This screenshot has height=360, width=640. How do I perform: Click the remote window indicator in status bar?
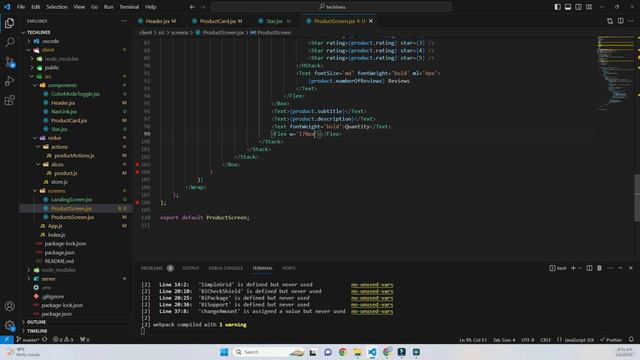pyautogui.click(x=7, y=340)
